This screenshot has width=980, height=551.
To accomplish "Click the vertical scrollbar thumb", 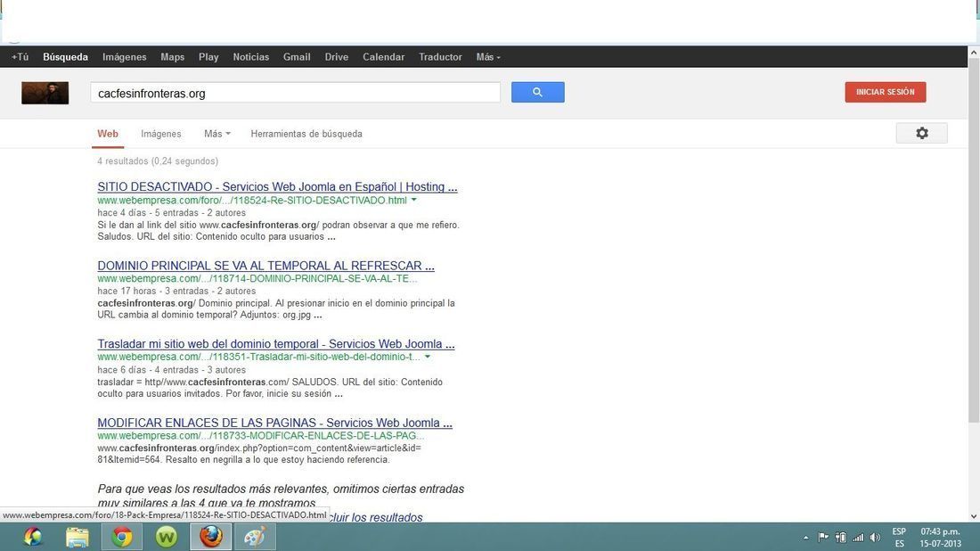I will tap(973, 241).
